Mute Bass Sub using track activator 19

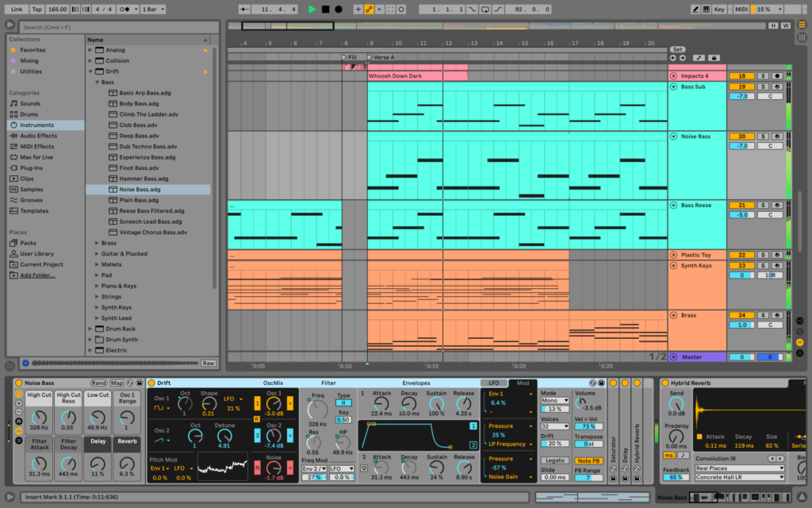pos(741,87)
